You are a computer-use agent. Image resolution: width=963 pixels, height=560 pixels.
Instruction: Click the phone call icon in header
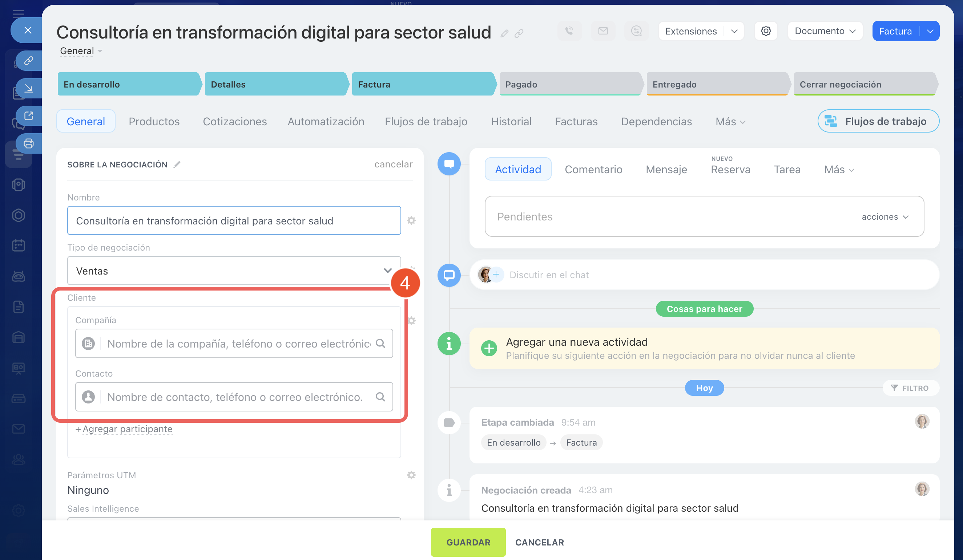(569, 31)
